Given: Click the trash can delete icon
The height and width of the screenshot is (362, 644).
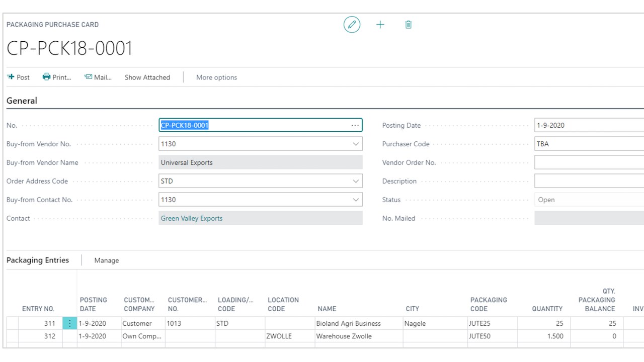Looking at the screenshot, I should 409,25.
